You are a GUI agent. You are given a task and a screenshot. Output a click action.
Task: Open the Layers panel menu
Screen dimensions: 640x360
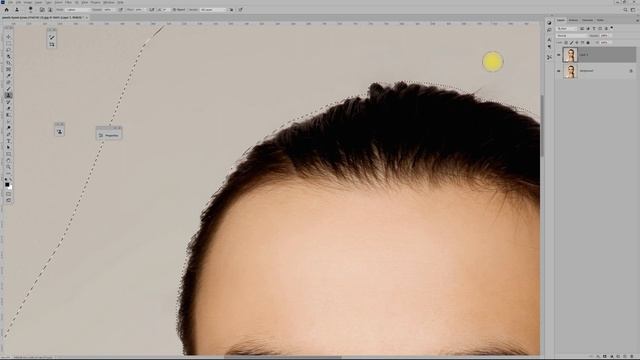638,20
